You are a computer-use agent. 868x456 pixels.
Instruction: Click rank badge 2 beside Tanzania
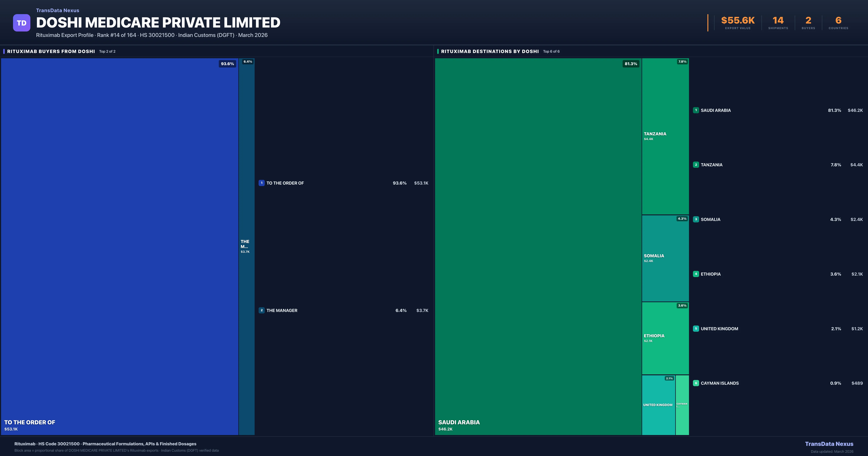point(696,165)
